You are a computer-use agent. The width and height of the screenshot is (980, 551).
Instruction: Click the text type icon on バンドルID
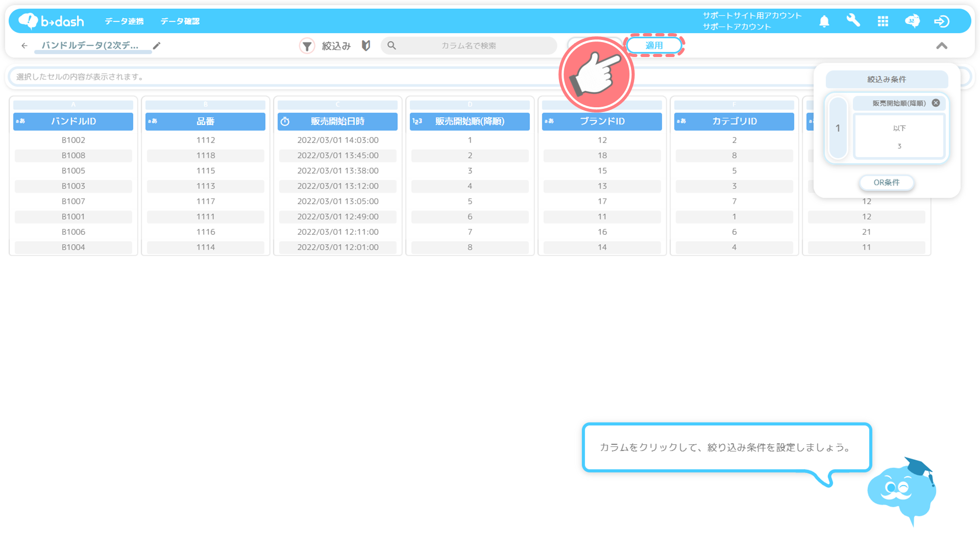[x=20, y=121]
